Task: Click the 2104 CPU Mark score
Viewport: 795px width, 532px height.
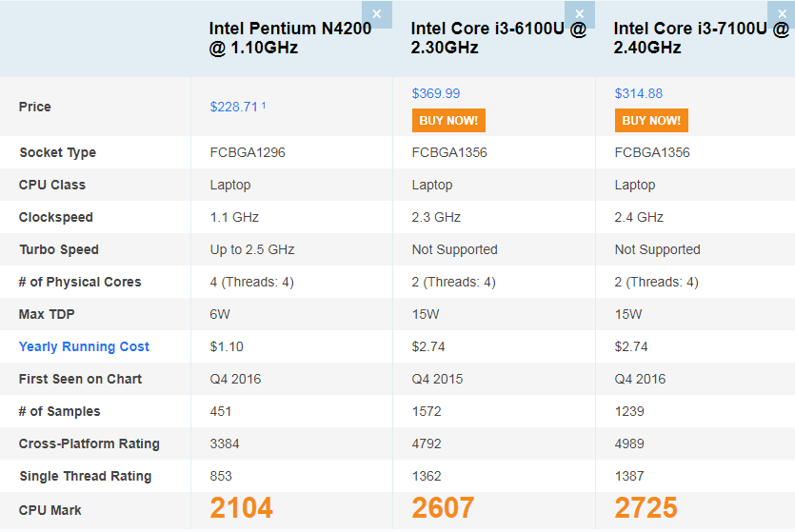Action: coord(242,508)
